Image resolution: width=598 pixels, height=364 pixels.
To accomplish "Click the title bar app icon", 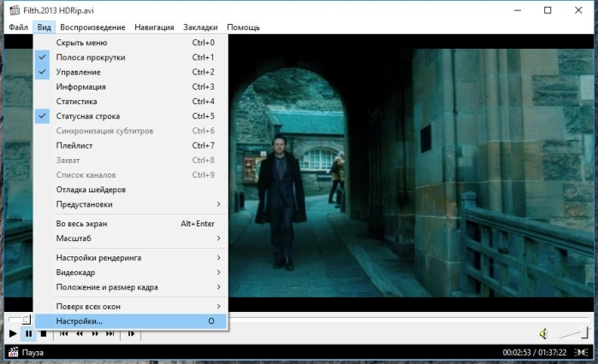I will [x=15, y=10].
